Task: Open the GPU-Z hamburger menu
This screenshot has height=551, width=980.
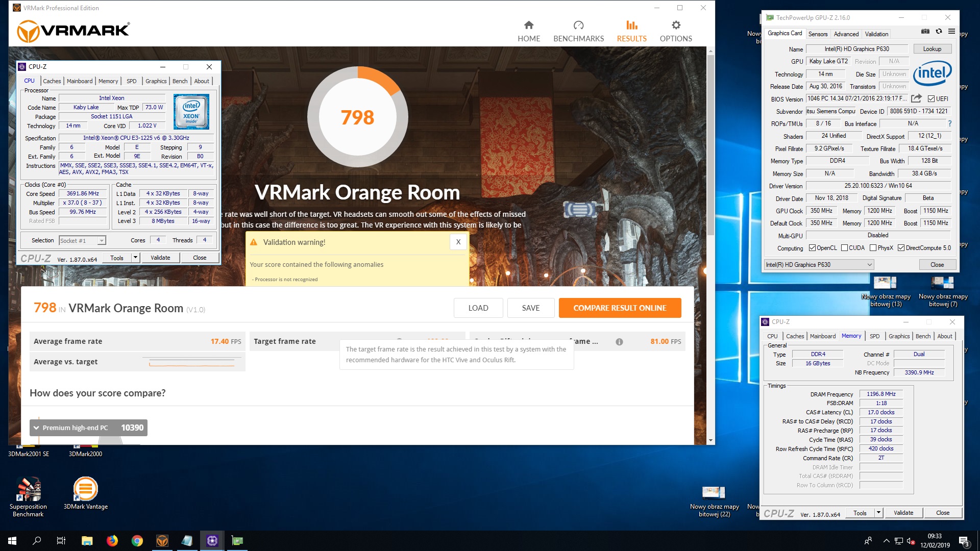Action: (x=951, y=31)
